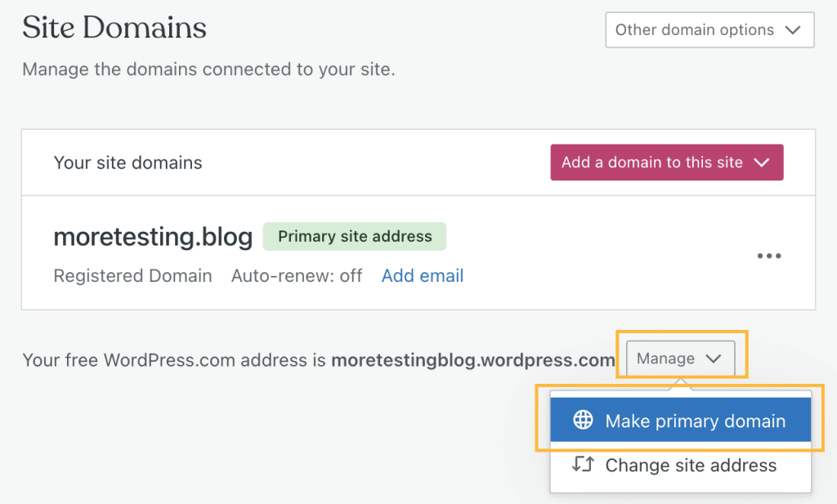Open the Add a domain to this site dropdown
The image size is (837, 504).
(x=666, y=163)
